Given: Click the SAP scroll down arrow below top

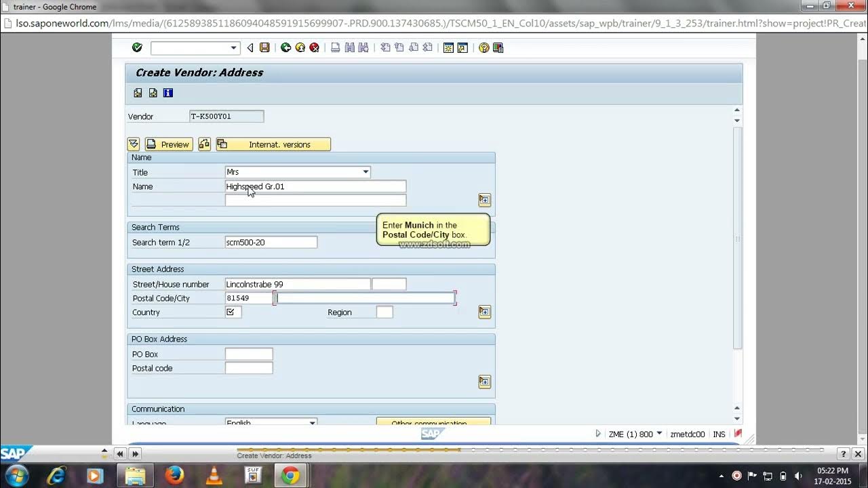Looking at the screenshot, I should click(x=737, y=121).
